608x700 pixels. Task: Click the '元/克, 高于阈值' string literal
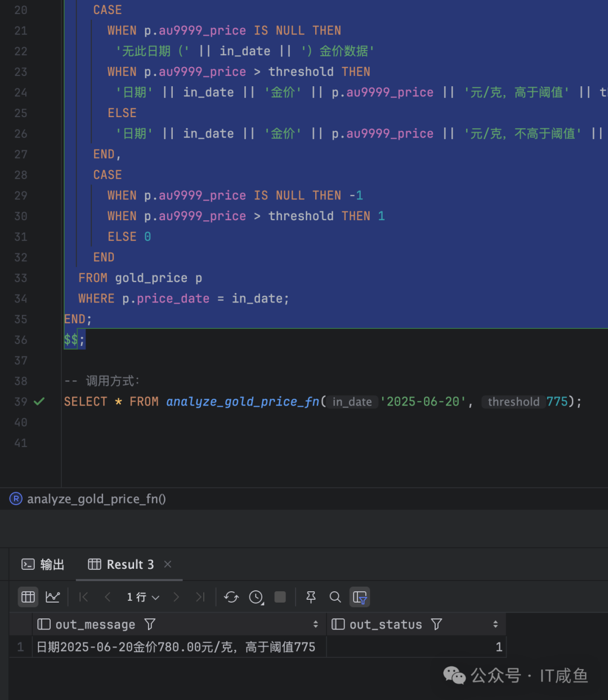(517, 92)
